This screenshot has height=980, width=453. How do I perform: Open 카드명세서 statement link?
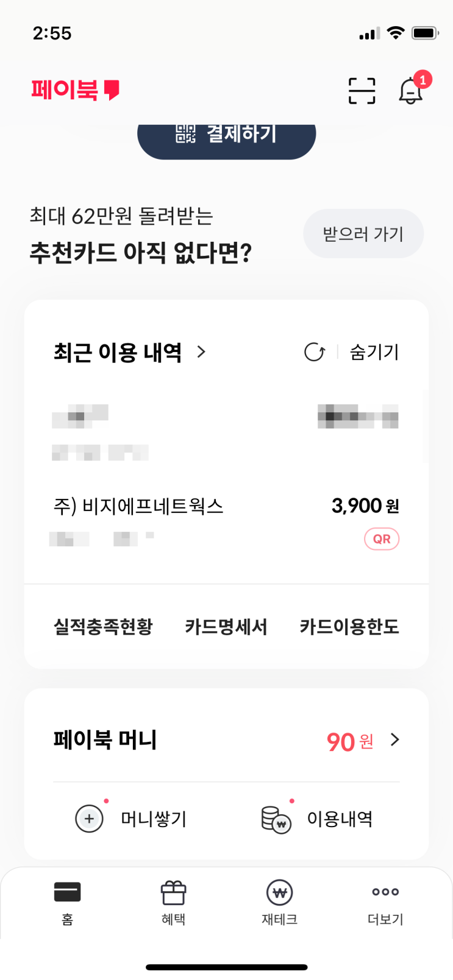[x=226, y=627]
